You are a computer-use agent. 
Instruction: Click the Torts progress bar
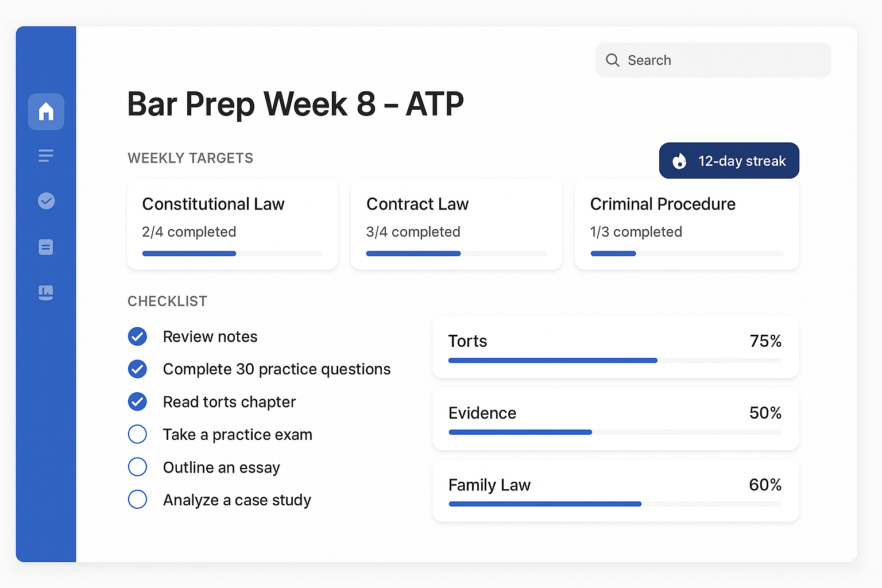coord(614,360)
